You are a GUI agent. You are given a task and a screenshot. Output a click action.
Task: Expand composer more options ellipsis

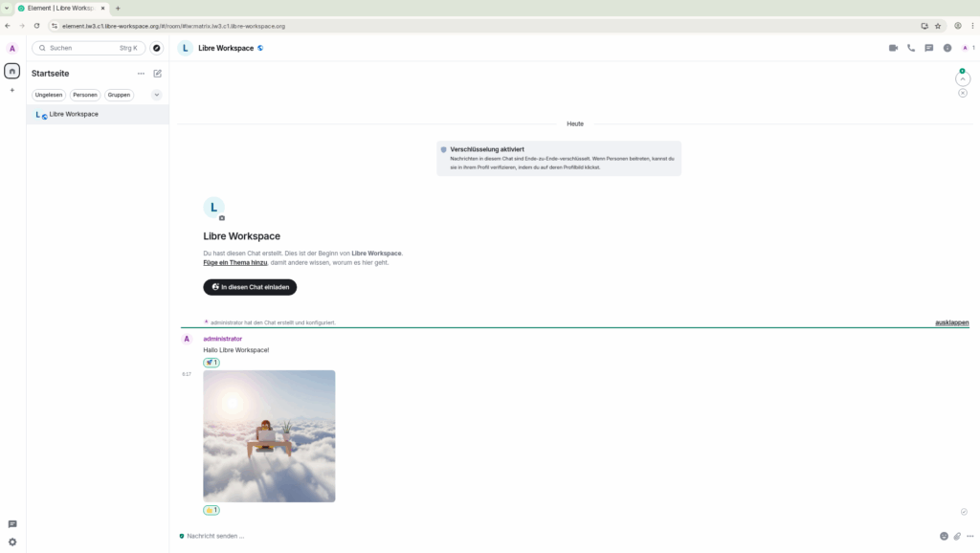pos(970,536)
